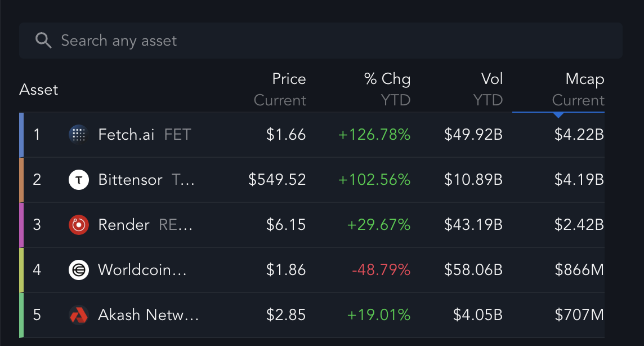Open the Fetch.ai FET asset name
The height and width of the screenshot is (346, 644).
coord(145,134)
